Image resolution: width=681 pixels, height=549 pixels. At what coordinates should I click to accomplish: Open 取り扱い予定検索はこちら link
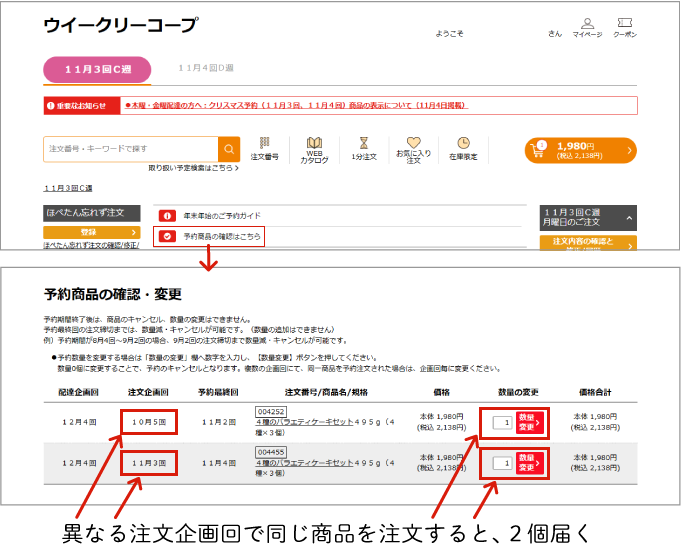point(193,169)
